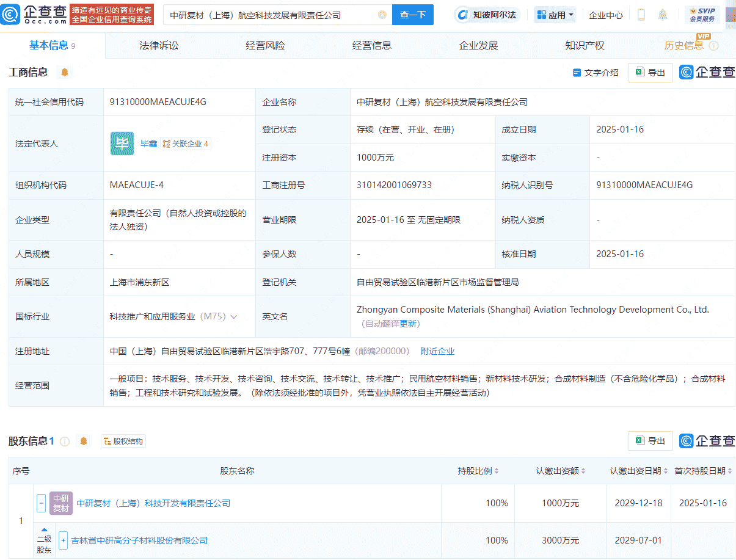Click the bell icon beside 股东信息

click(x=84, y=441)
